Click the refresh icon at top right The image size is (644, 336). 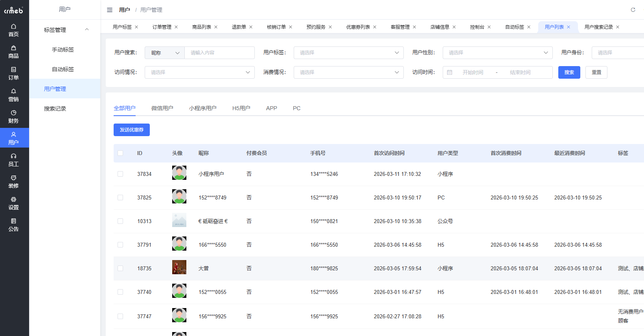click(x=633, y=10)
